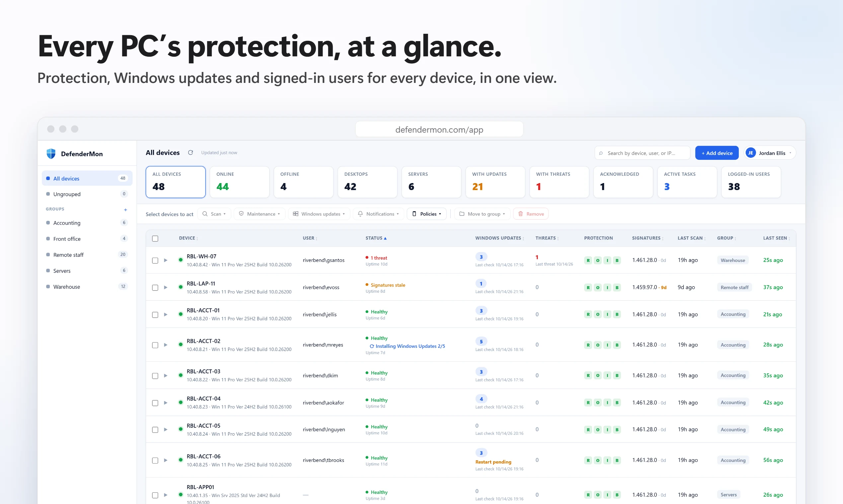Image resolution: width=843 pixels, height=504 pixels.
Task: Click the 3 updates badge for RBL-WH-07
Action: (481, 257)
